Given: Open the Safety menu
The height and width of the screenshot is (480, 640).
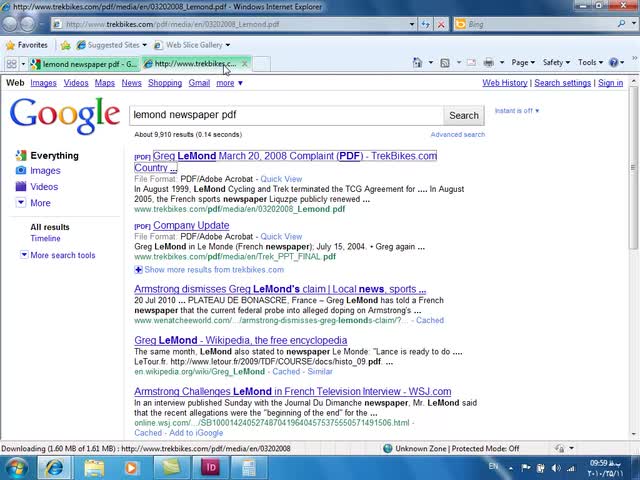Looking at the screenshot, I should pyautogui.click(x=556, y=62).
